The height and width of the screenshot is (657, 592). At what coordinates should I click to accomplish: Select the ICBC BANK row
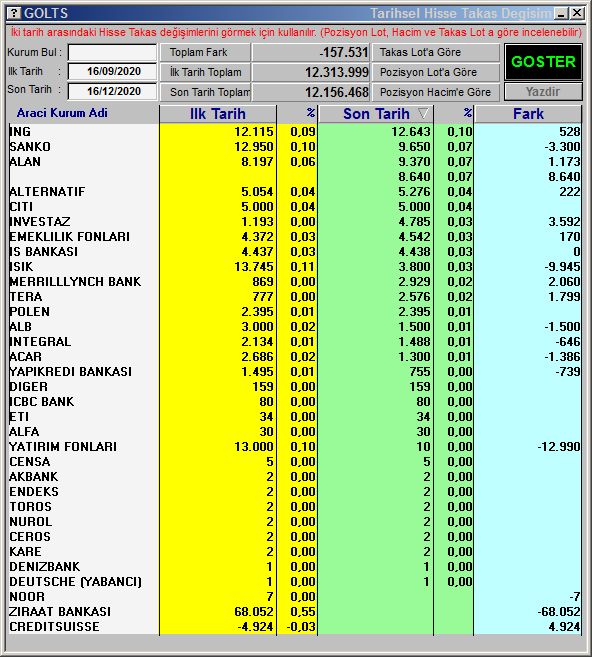click(x=295, y=402)
